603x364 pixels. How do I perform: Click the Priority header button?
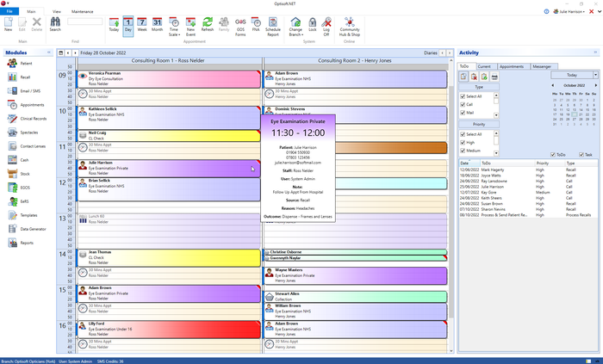479,125
